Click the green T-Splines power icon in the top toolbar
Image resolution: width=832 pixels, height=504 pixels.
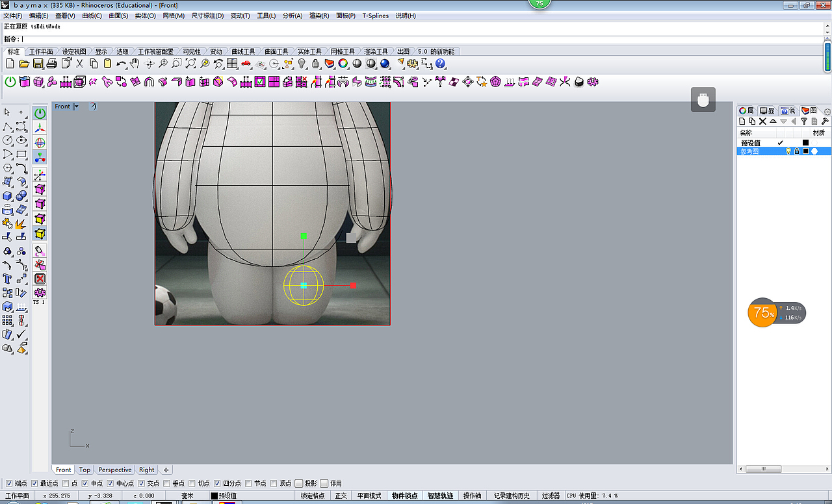pos(10,82)
